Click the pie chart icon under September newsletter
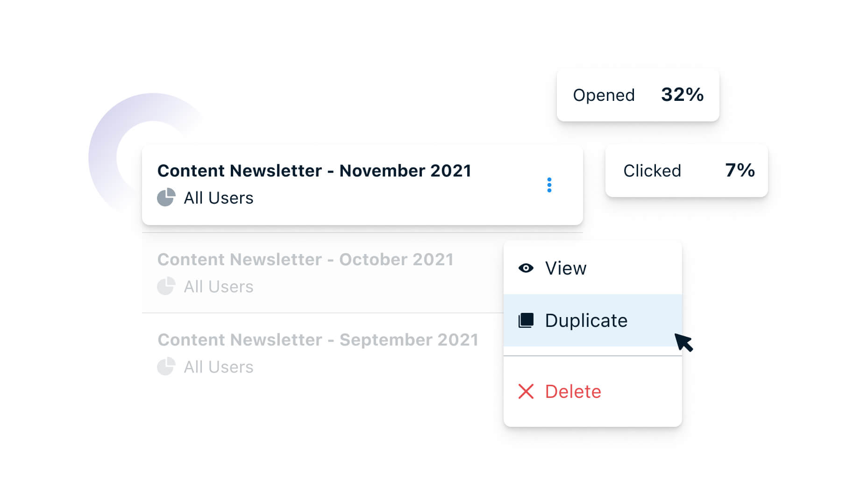The width and height of the screenshot is (868, 495). (166, 367)
